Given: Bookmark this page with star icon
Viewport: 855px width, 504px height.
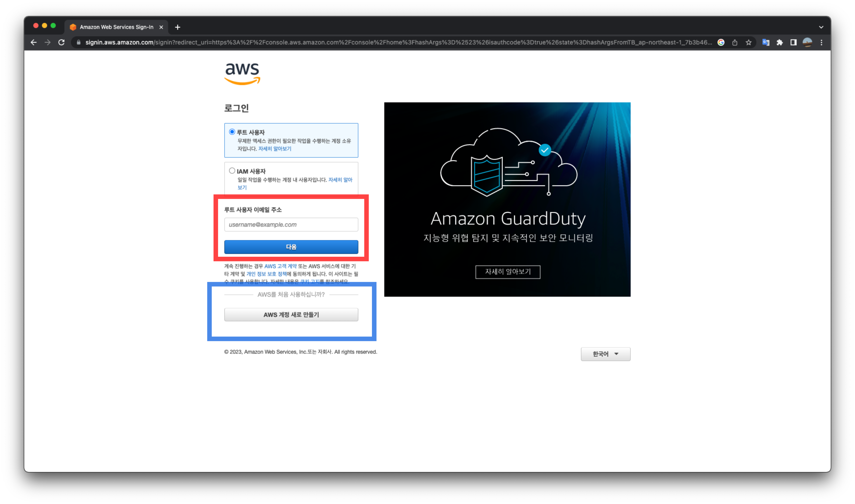Looking at the screenshot, I should (749, 43).
